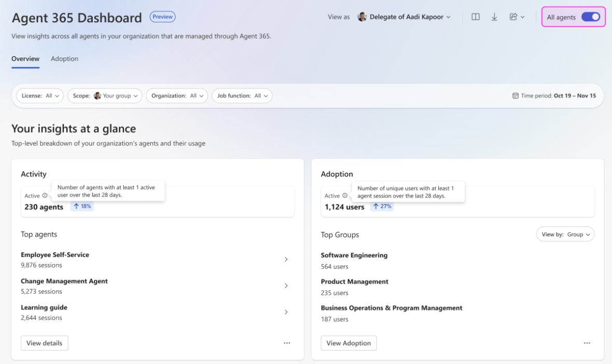Click Employee Self-Service agent name
This screenshot has width=612, height=364.
tap(55, 255)
